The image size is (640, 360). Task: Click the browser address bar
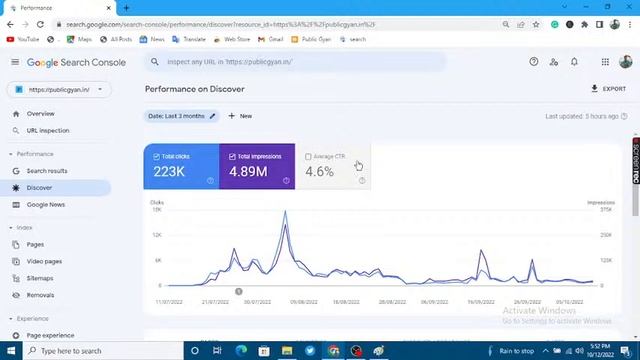click(x=278, y=24)
